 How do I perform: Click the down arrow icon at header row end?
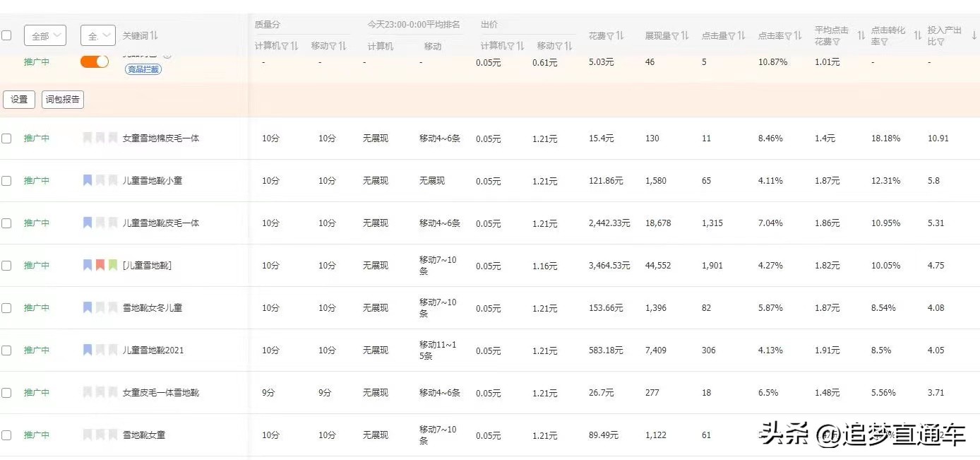click(973, 34)
